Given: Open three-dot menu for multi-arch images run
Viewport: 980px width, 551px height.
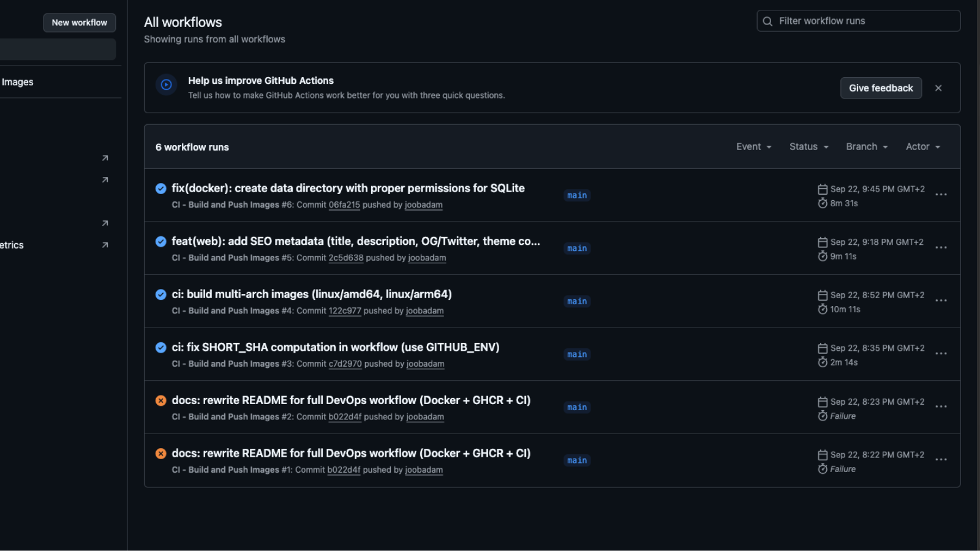Looking at the screenshot, I should point(941,301).
